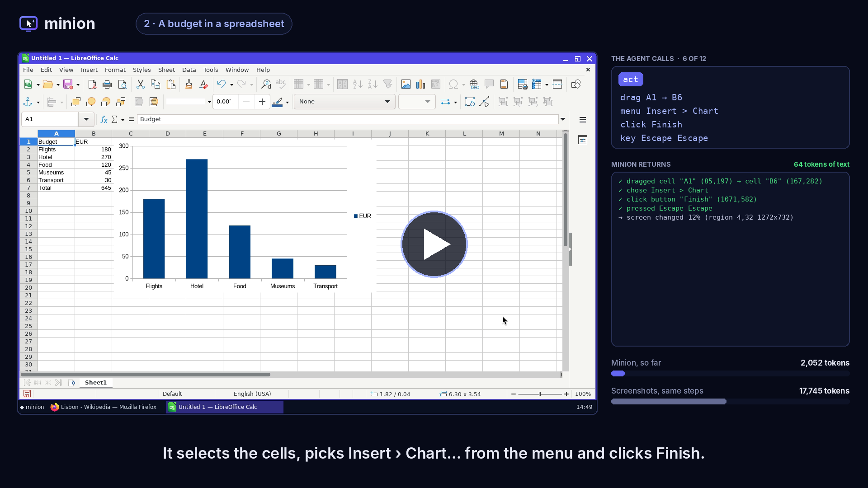Open Print Preview via the magnifier page icon

tap(122, 84)
